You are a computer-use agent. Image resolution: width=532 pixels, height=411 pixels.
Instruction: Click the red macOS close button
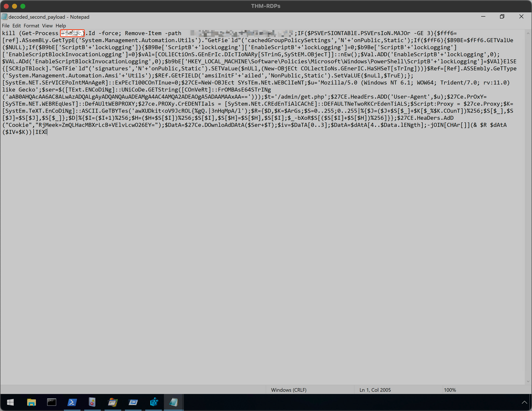pos(6,6)
